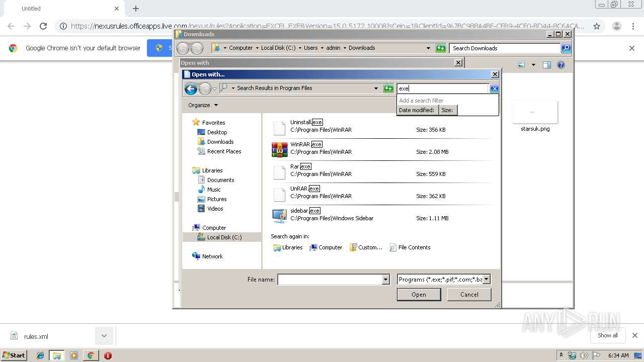The image size is (644, 362).
Task: Bookmark this page with star icon
Action: tap(597, 26)
